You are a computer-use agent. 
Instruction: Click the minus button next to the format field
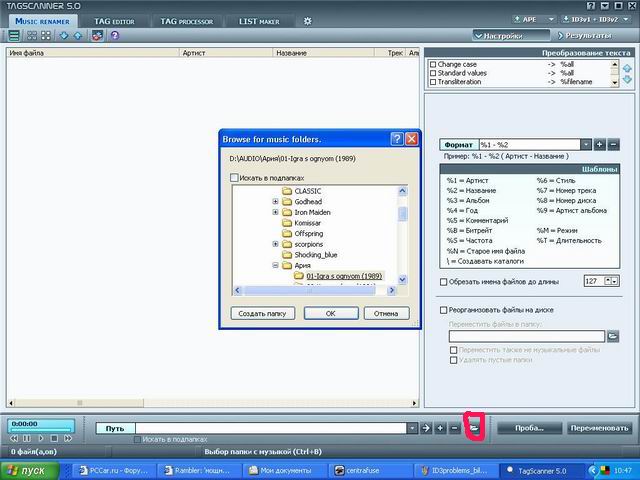coord(613,145)
